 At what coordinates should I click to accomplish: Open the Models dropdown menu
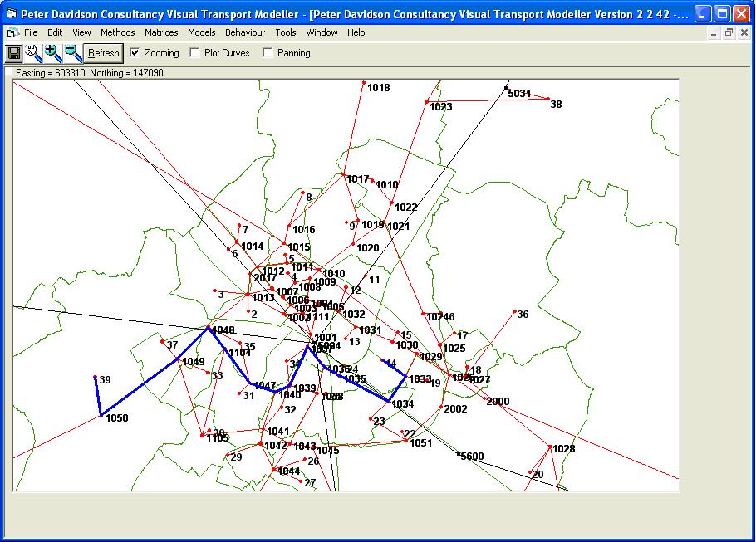pyautogui.click(x=201, y=32)
